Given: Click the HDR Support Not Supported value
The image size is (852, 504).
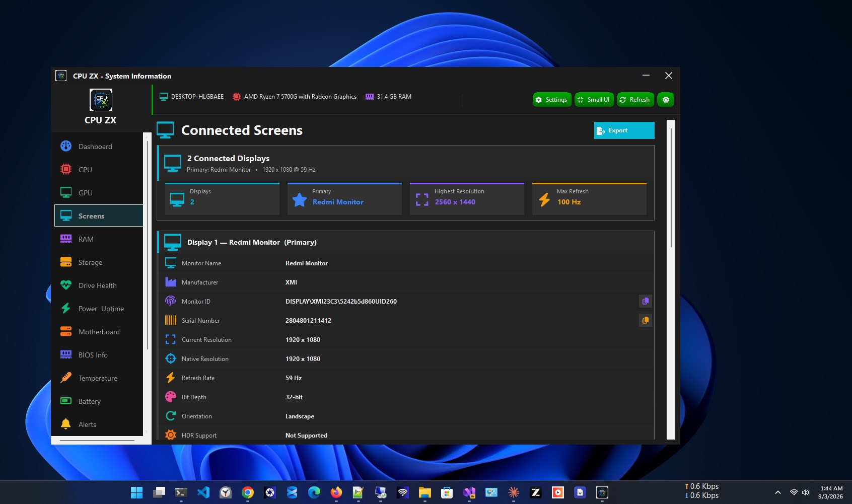Looking at the screenshot, I should pyautogui.click(x=306, y=436).
